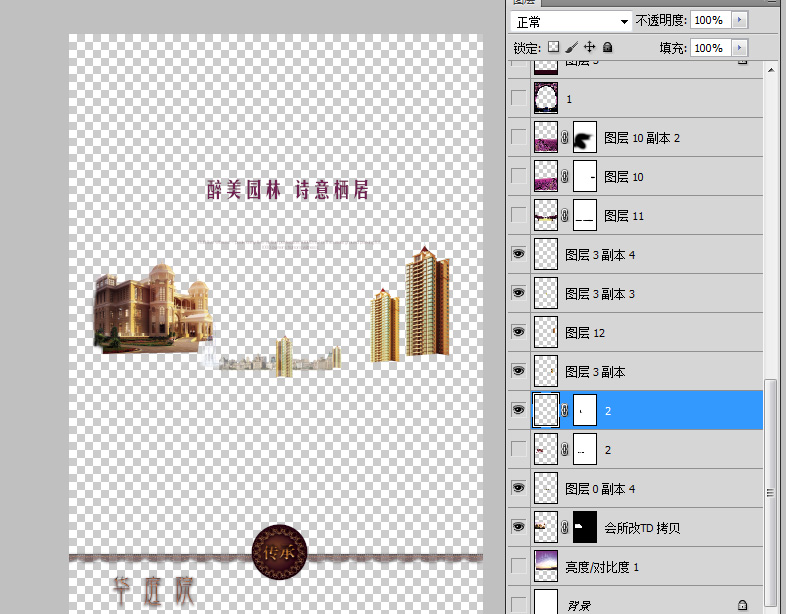Click the link icon on 图层 10 副本 2
Viewport: 786px width, 614px height.
(565, 137)
